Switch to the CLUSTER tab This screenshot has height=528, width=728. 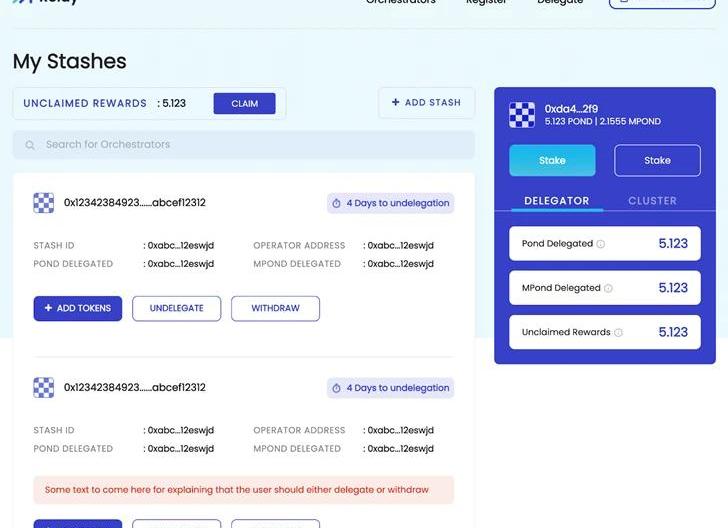click(652, 201)
